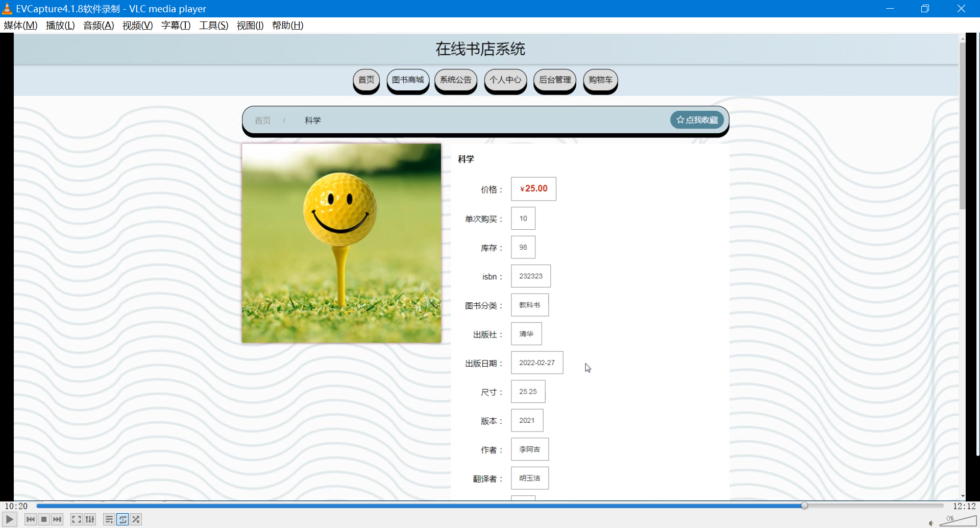Mute audio via the speaker icon

(931, 523)
